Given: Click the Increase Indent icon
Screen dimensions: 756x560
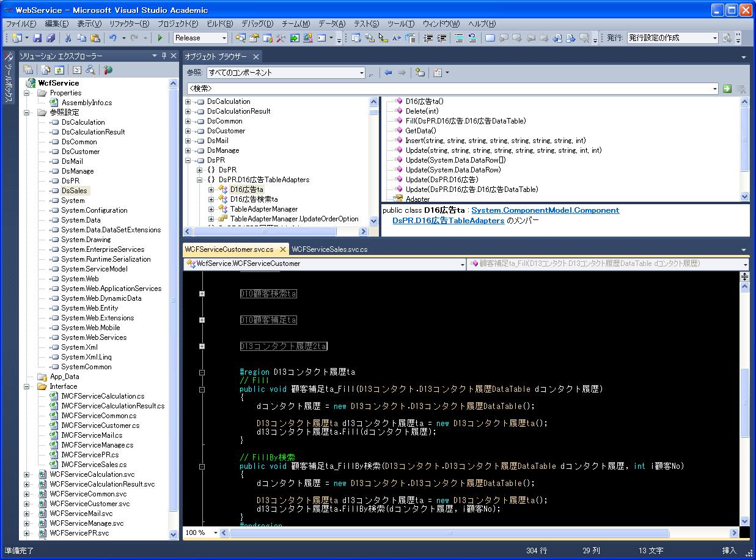Looking at the screenshot, I should (x=441, y=38).
